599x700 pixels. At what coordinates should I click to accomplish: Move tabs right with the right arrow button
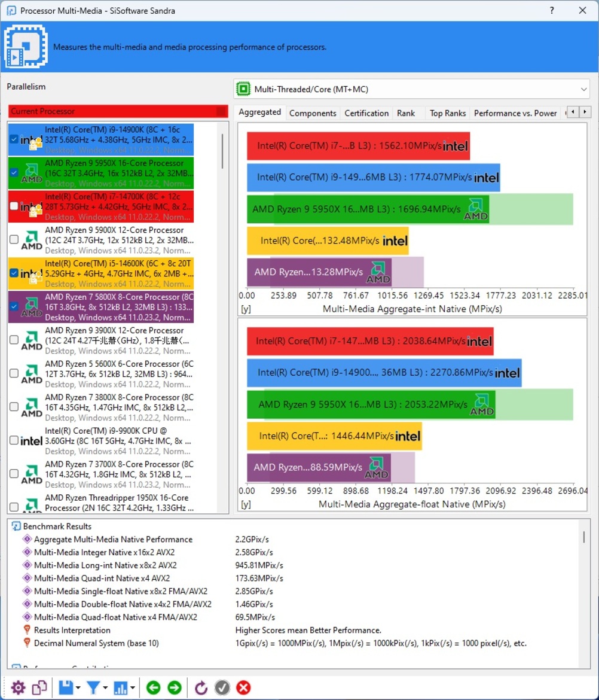585,112
